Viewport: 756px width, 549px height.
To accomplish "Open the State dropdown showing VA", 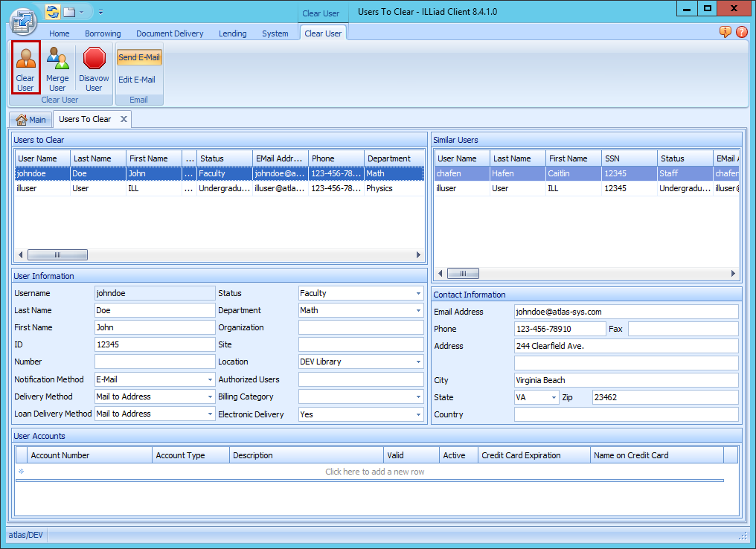I will 554,398.
